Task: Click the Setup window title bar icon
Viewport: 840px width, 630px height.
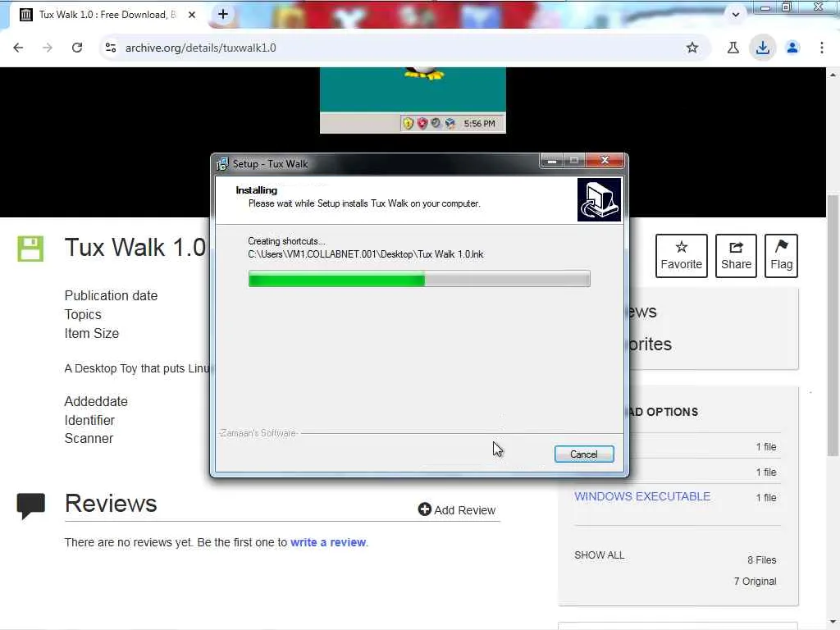Action: pos(221,164)
